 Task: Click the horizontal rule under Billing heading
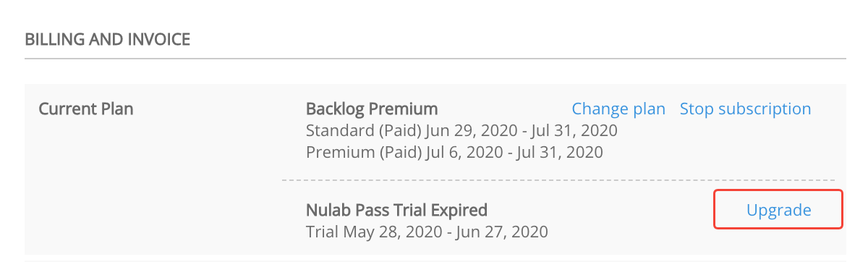pos(435,58)
